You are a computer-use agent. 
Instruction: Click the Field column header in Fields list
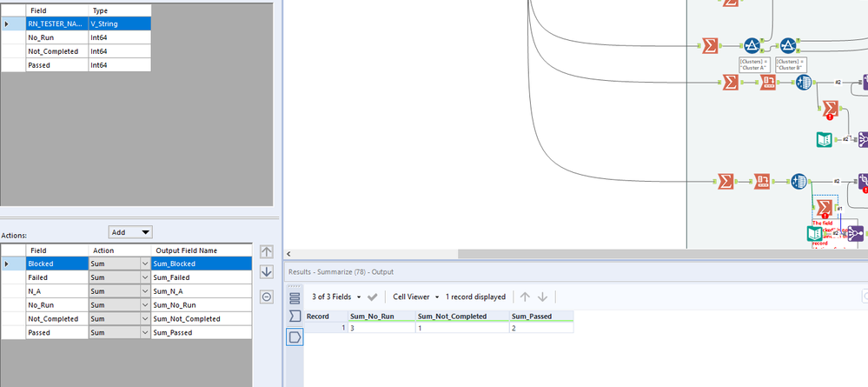pyautogui.click(x=57, y=10)
